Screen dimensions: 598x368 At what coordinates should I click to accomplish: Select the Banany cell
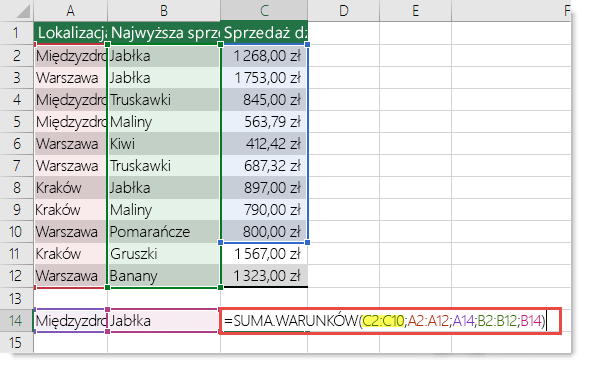[164, 276]
